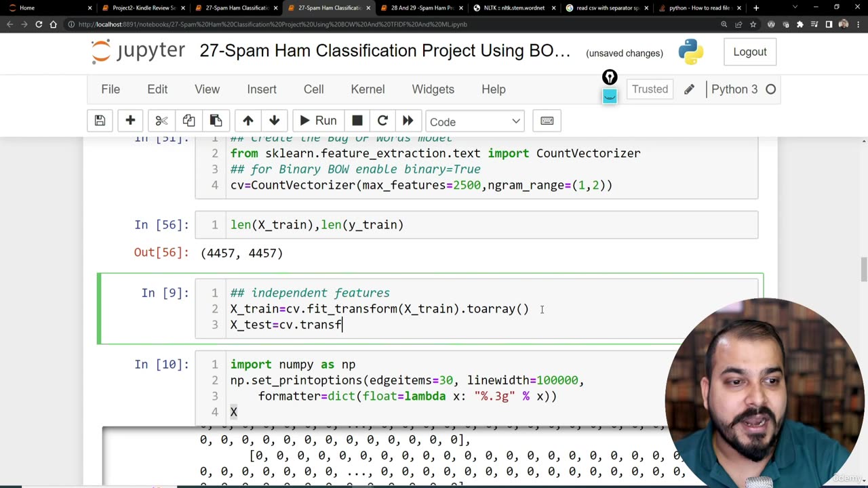Open the browser extensions puzzle icon
Viewport: 868px width, 488px height.
tap(800, 24)
